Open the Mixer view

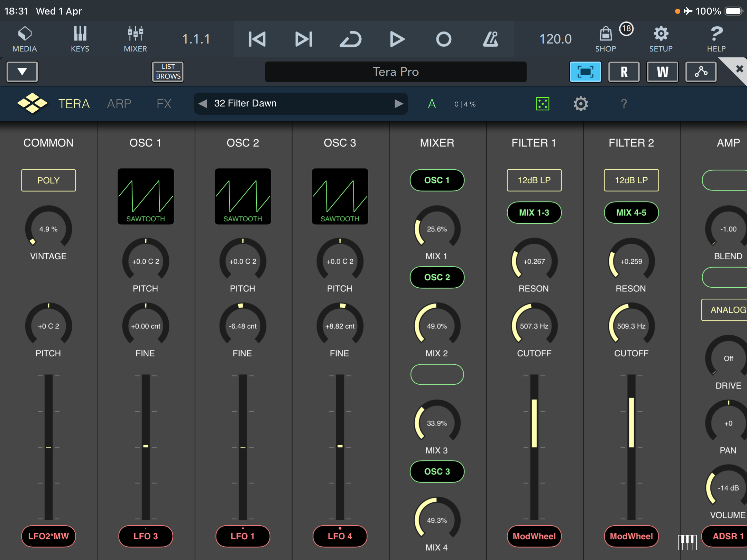click(135, 39)
